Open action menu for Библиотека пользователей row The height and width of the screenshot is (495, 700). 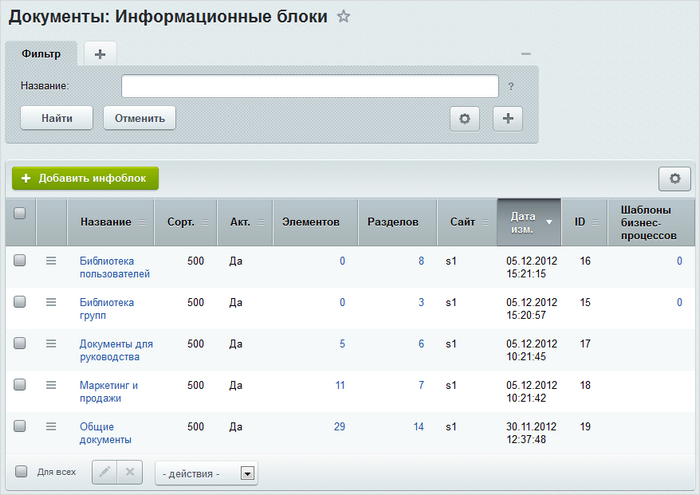click(x=51, y=261)
